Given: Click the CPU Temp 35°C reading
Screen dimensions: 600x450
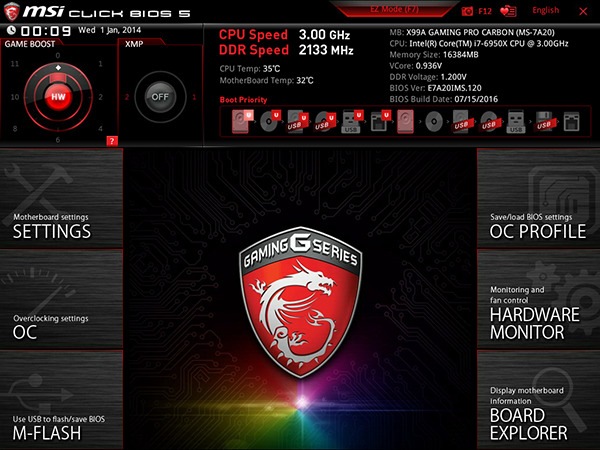Looking at the screenshot, I should coord(249,69).
